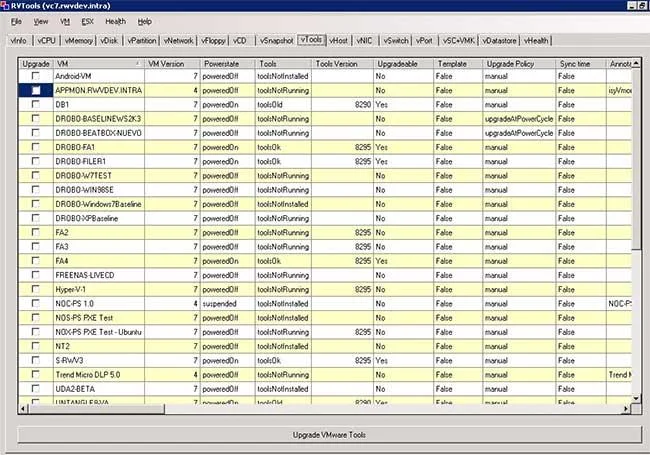The width and height of the screenshot is (650, 455).
Task: Click the RVTools app icon in title bar
Action: pyautogui.click(x=5, y=5)
